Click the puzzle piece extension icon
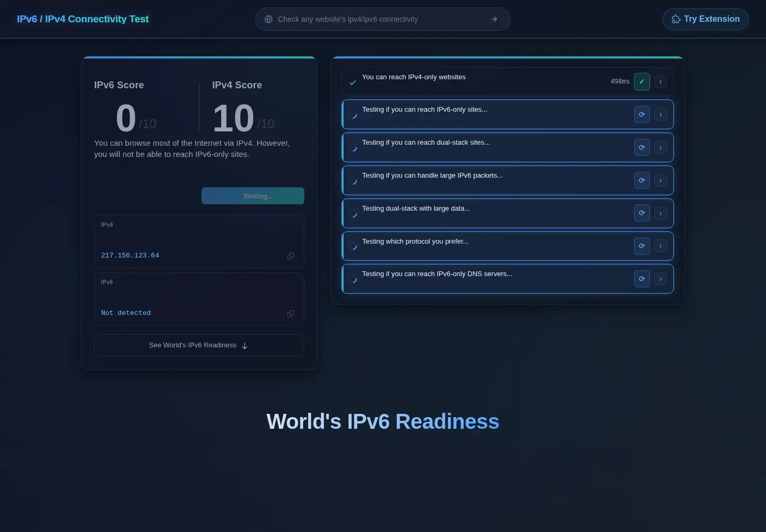 (x=676, y=19)
